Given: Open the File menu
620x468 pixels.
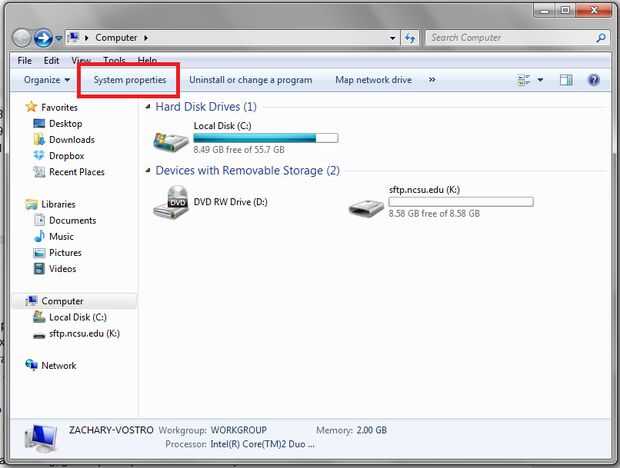Looking at the screenshot, I should click(25, 60).
